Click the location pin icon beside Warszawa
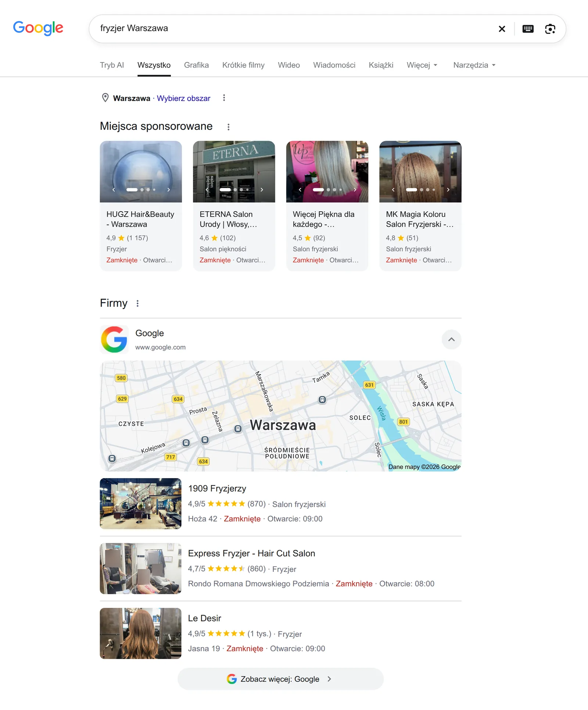588x710 pixels. (105, 98)
